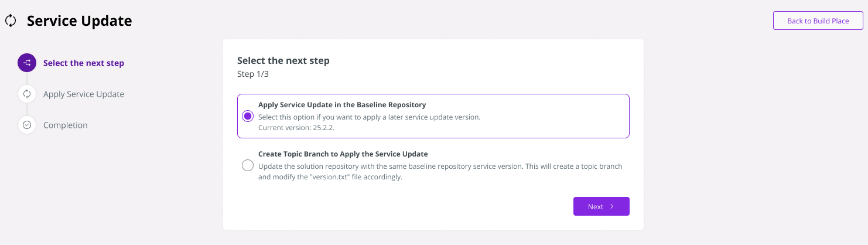This screenshot has height=245, width=868.
Task: Click the topic branch 'version.txt' description text
Action: pos(440,172)
